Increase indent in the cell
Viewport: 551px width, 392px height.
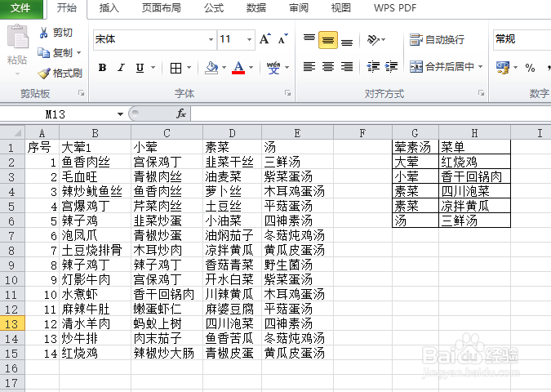[x=391, y=66]
